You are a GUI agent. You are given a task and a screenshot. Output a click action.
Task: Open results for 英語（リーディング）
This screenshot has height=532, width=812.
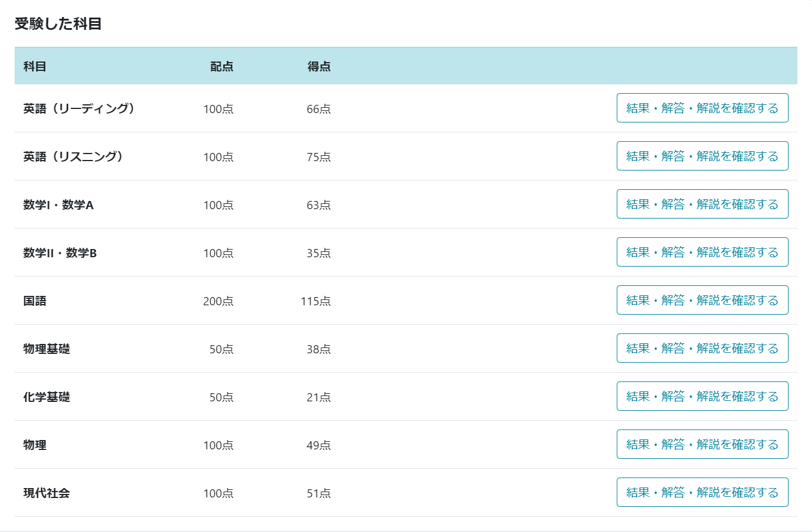click(702, 108)
